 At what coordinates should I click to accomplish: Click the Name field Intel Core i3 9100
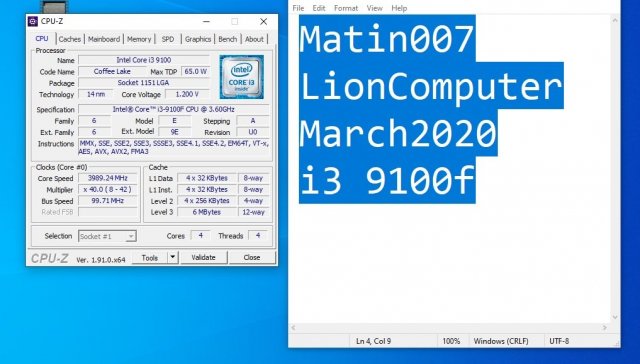144,60
